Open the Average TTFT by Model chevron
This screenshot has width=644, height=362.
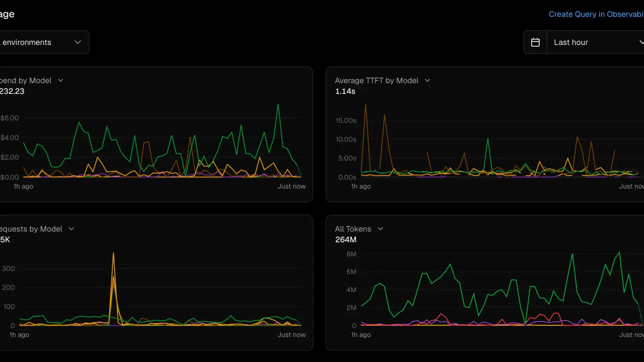pos(427,80)
